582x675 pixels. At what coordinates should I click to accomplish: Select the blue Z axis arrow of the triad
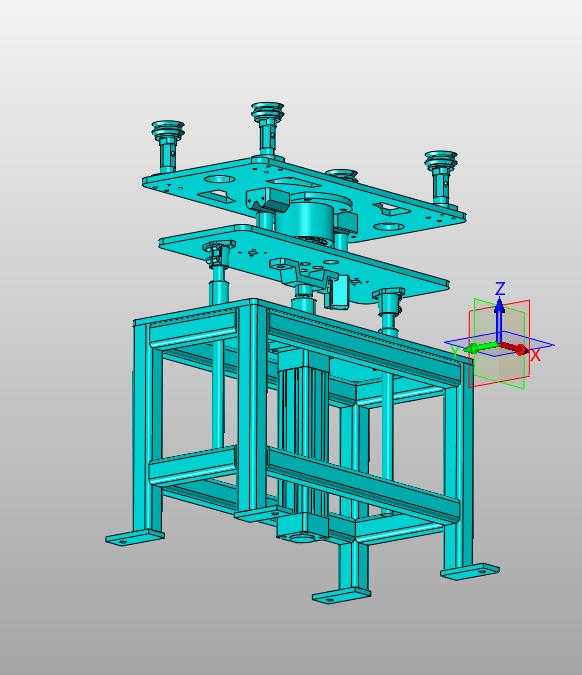click(499, 319)
